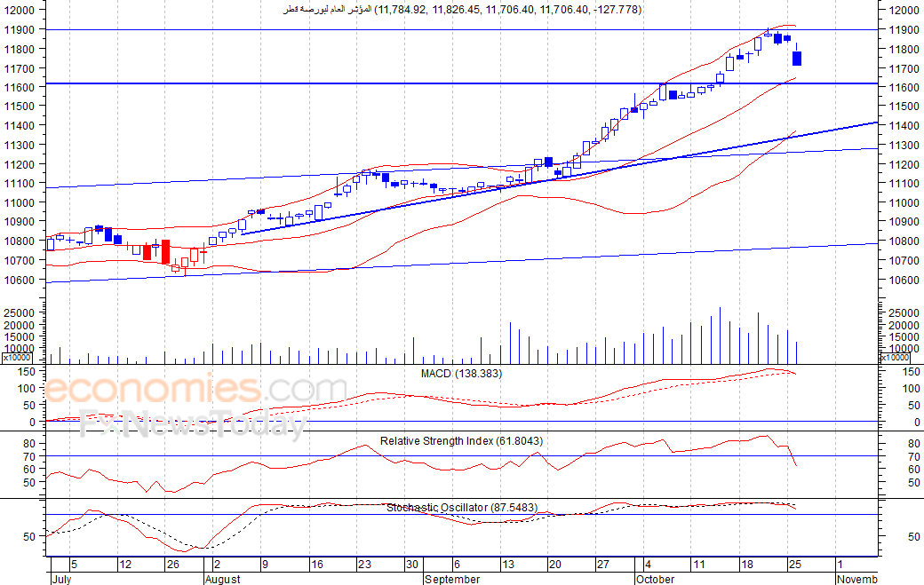Click the large red candlestick in late July
Screen dimensions: 924x585
click(165, 251)
